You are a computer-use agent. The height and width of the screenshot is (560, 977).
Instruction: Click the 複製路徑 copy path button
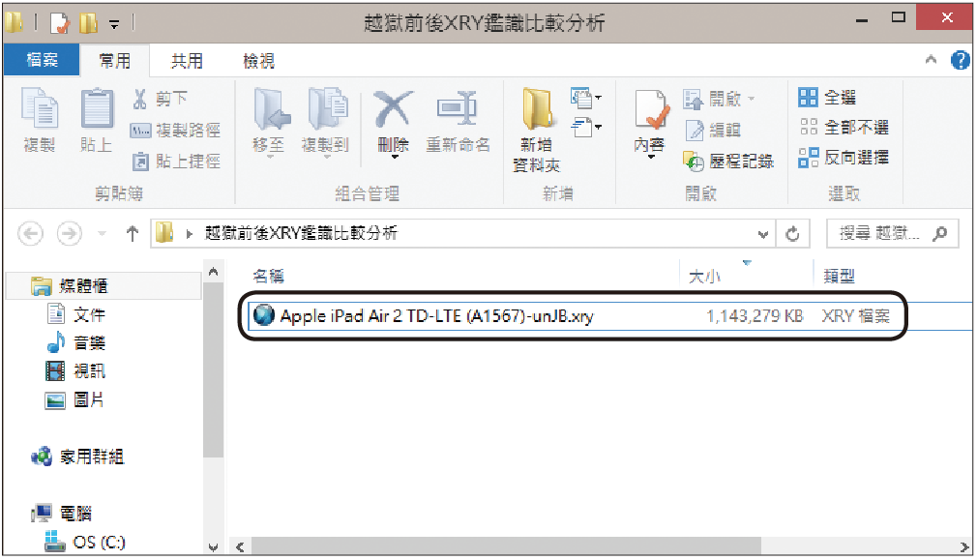(x=175, y=131)
